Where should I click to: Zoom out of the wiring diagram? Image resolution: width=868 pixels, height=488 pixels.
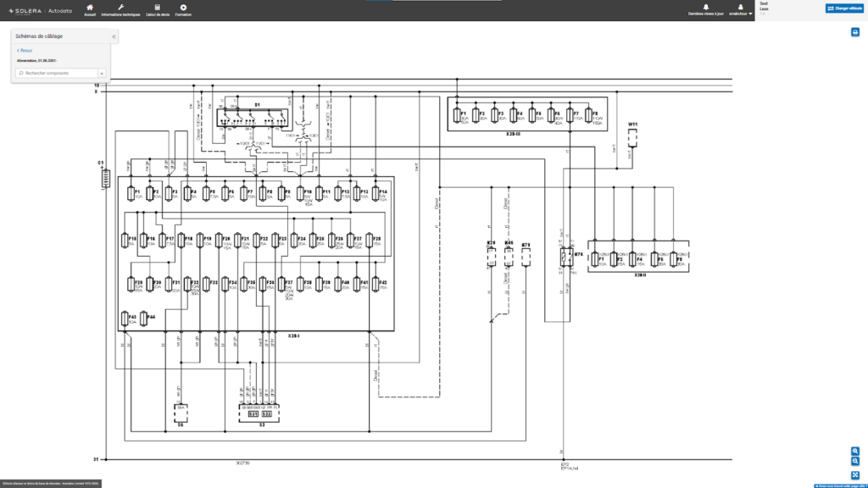coord(855,462)
